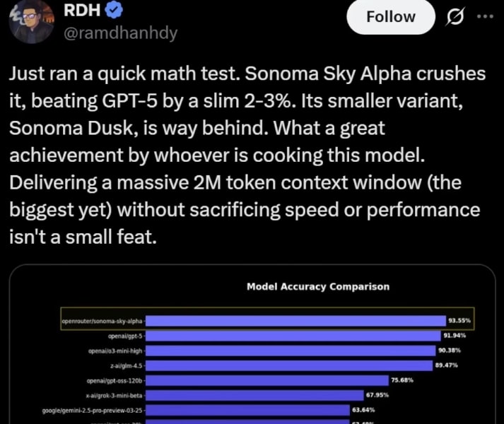Click the Follow button
The width and height of the screenshot is (504, 424).
(390, 17)
